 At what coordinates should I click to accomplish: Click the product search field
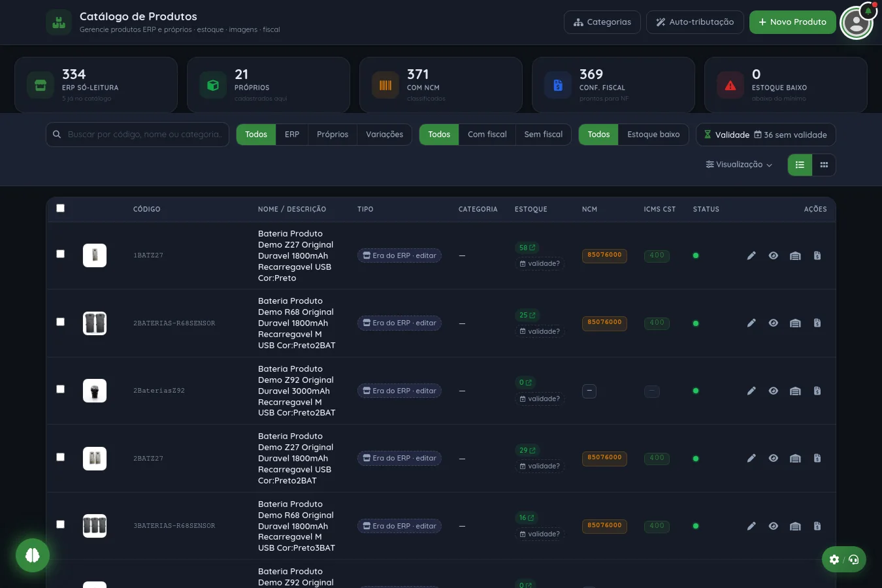coord(137,135)
